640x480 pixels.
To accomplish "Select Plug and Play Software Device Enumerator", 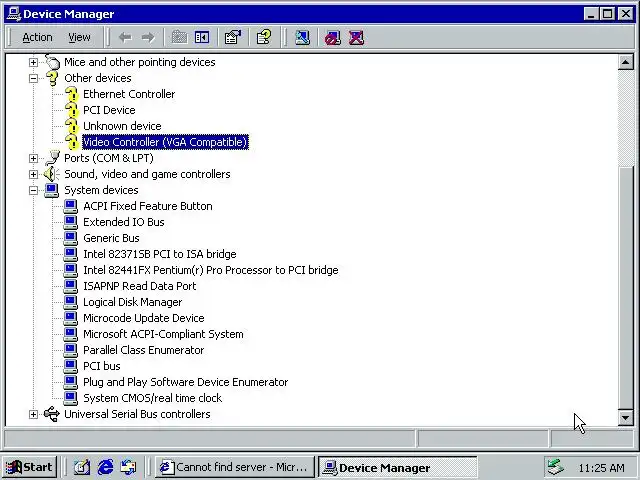I will (186, 382).
